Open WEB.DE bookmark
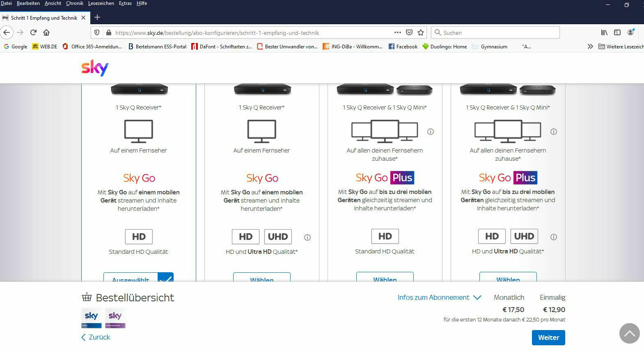 (45, 46)
